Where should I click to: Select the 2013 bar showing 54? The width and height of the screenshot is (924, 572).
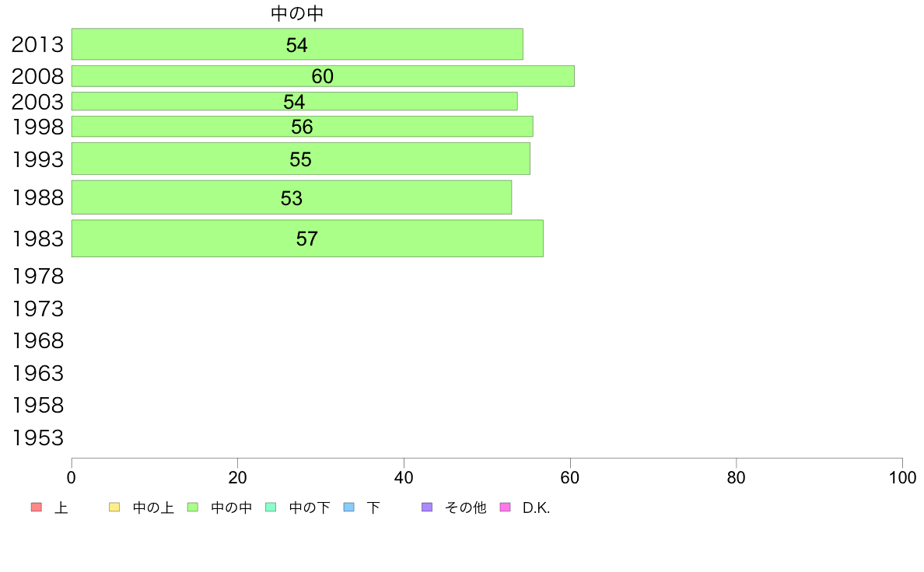tap(296, 44)
